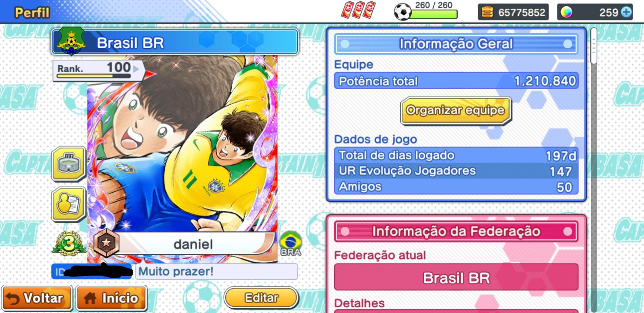This screenshot has width=644, height=313.
Task: Select the Informação da Federação header
Action: (456, 231)
